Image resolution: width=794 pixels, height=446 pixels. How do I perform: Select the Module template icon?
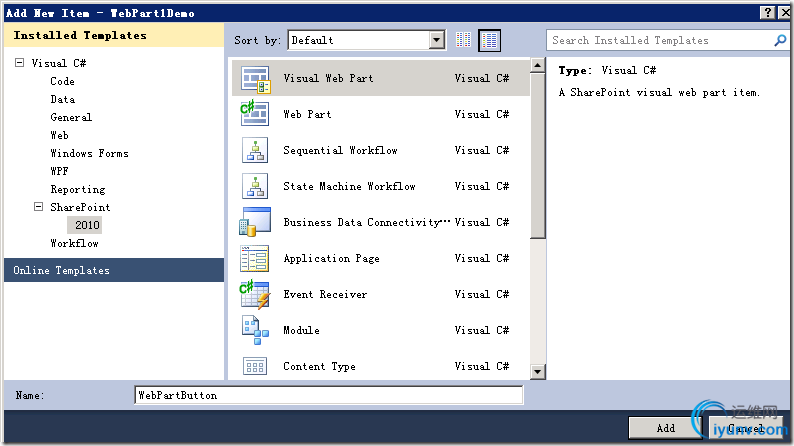tap(255, 330)
